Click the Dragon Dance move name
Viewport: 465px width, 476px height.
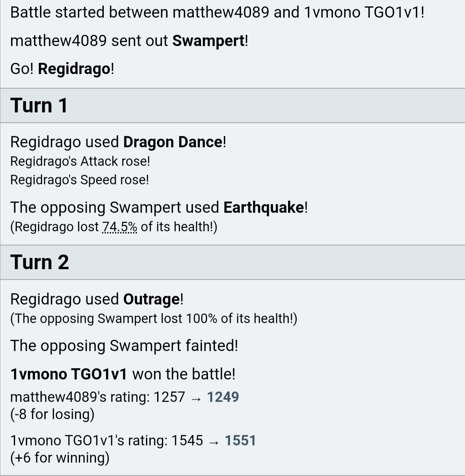173,142
